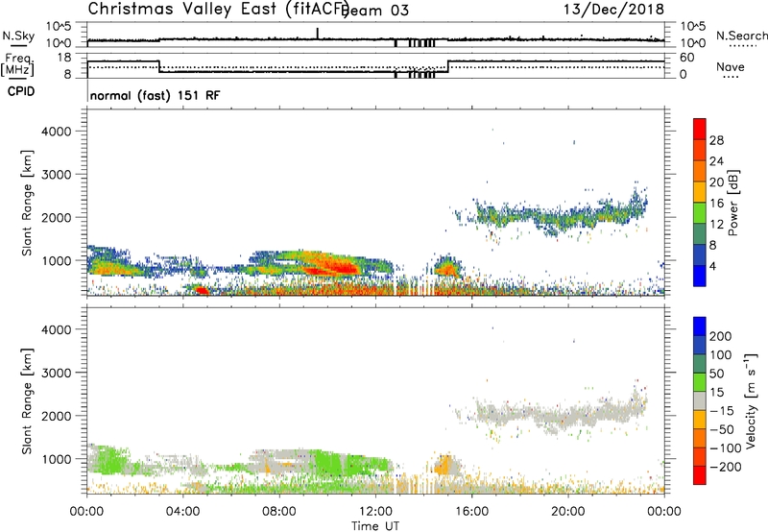Click "4000" on the power panel range axis
Viewport: 768px width, 532px height.
coord(56,132)
